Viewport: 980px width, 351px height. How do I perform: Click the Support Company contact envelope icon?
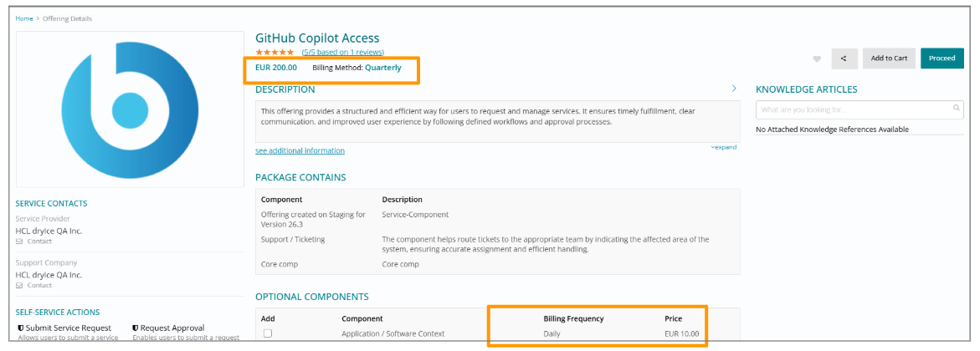(19, 285)
